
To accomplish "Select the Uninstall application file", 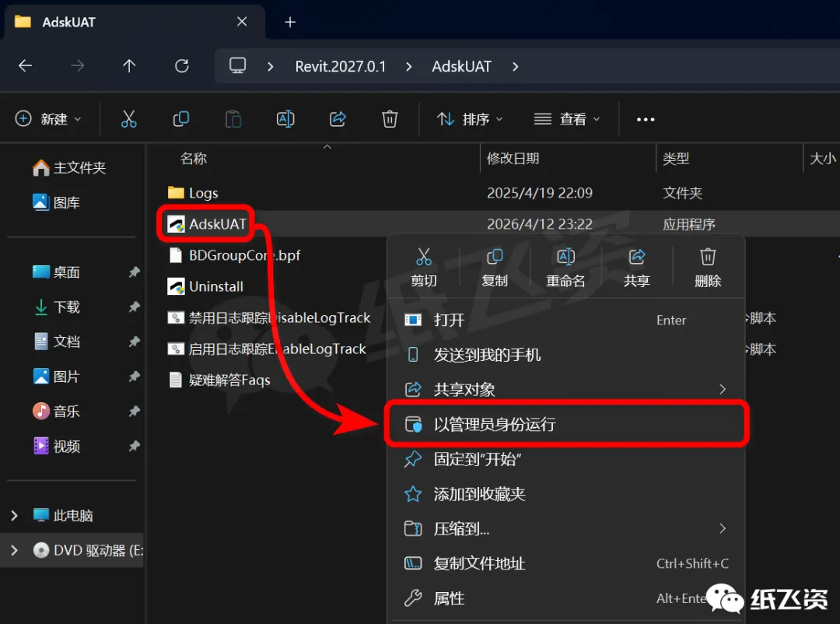I will point(205,286).
